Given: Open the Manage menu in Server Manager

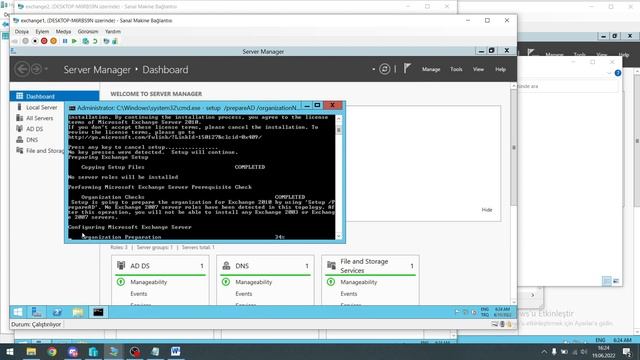Looking at the screenshot, I should point(431,69).
